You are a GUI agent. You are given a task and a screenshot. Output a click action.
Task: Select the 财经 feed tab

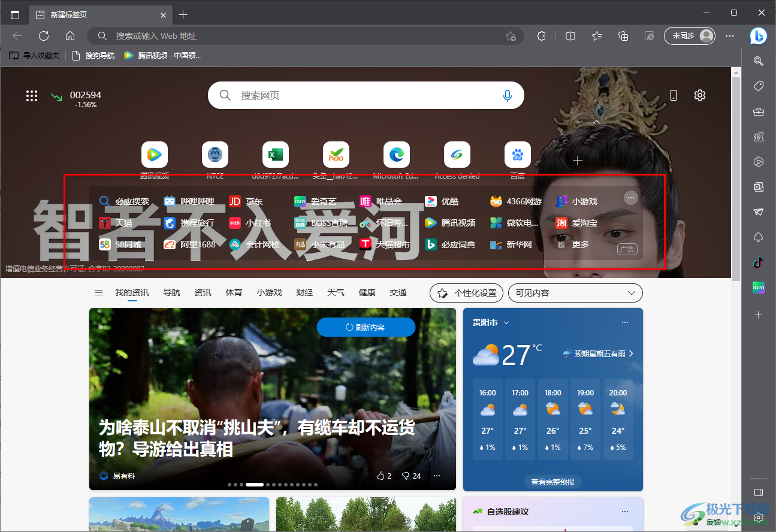point(305,293)
